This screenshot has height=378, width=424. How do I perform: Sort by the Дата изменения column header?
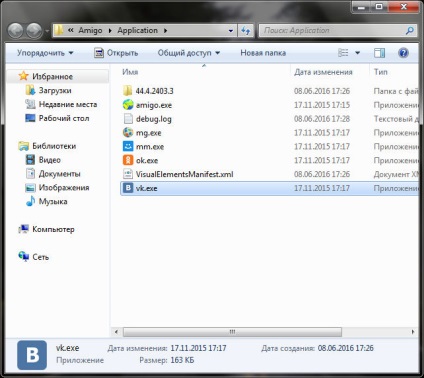(x=323, y=72)
